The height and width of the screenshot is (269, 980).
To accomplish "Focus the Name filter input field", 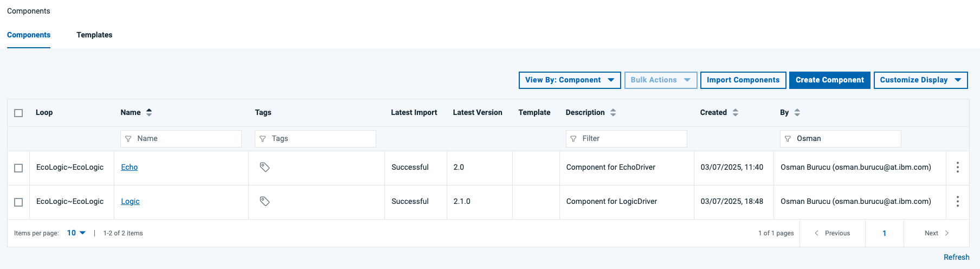I will (x=181, y=139).
